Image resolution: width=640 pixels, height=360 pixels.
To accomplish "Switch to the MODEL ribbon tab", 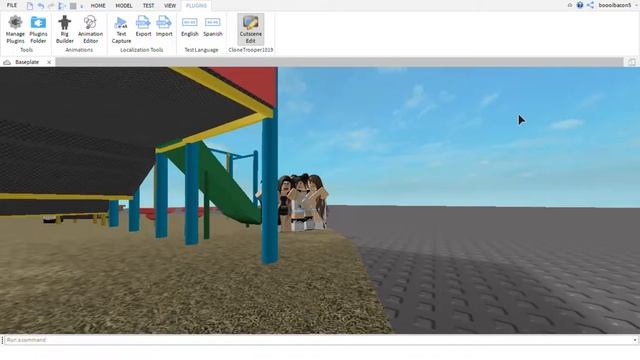I will (124, 6).
